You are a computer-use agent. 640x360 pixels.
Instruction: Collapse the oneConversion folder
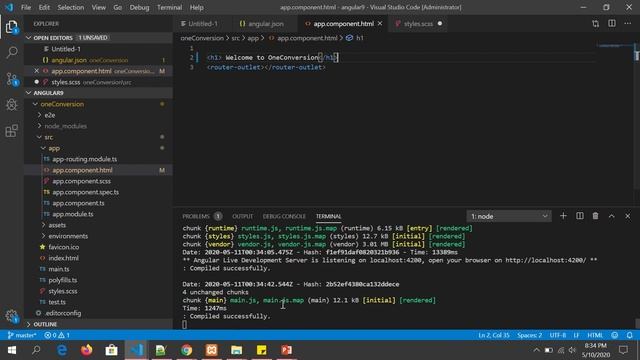98,104
